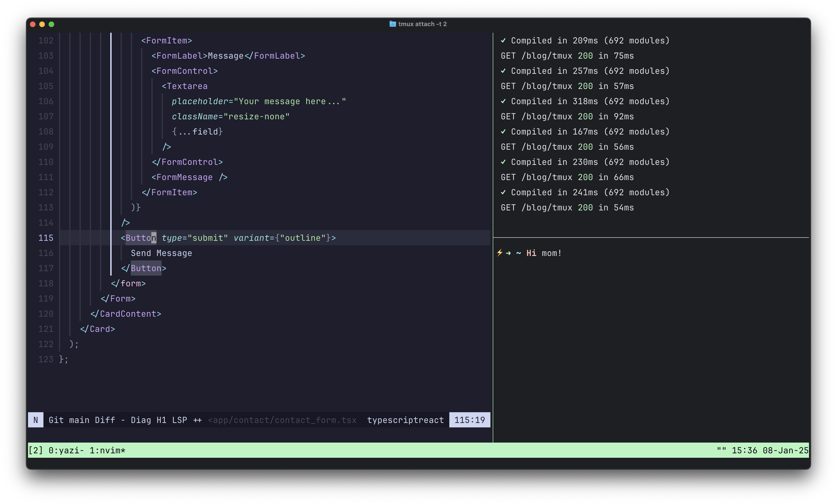Screen dimensions: 837x504
Task: Click the checkmark beside Compiled in 318ms
Action: click(503, 101)
